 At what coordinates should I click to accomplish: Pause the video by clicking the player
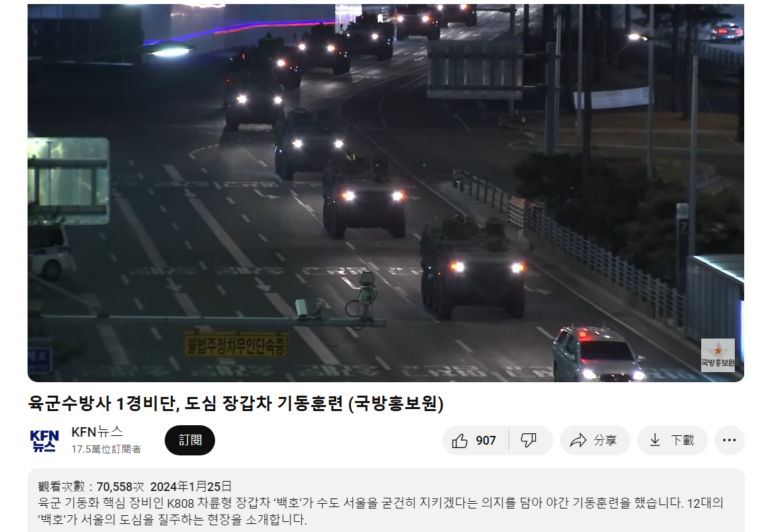385,193
